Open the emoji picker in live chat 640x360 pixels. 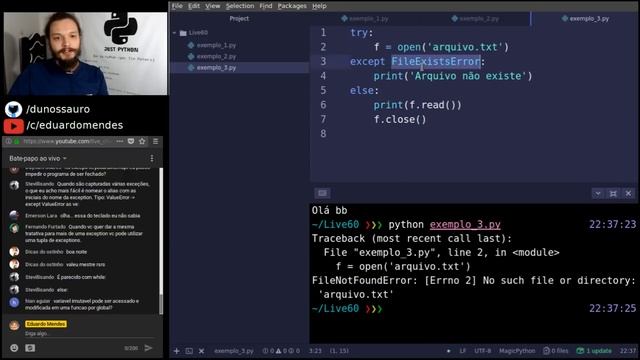pyautogui.click(x=14, y=348)
